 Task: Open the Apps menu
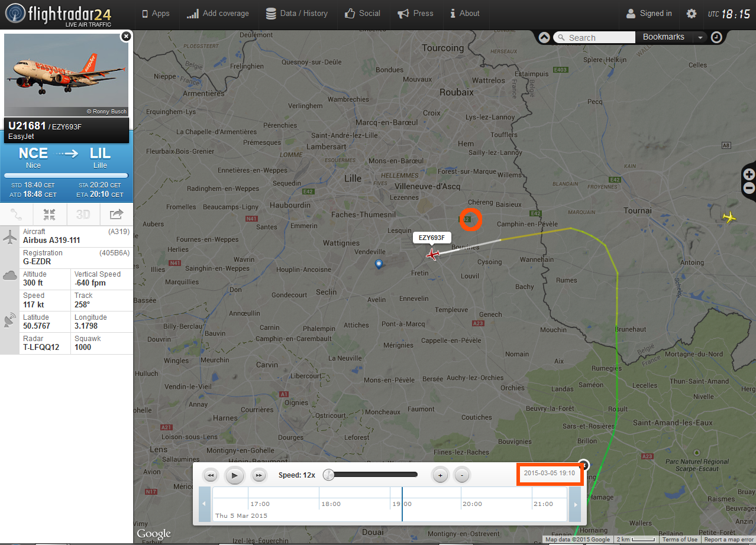154,14
